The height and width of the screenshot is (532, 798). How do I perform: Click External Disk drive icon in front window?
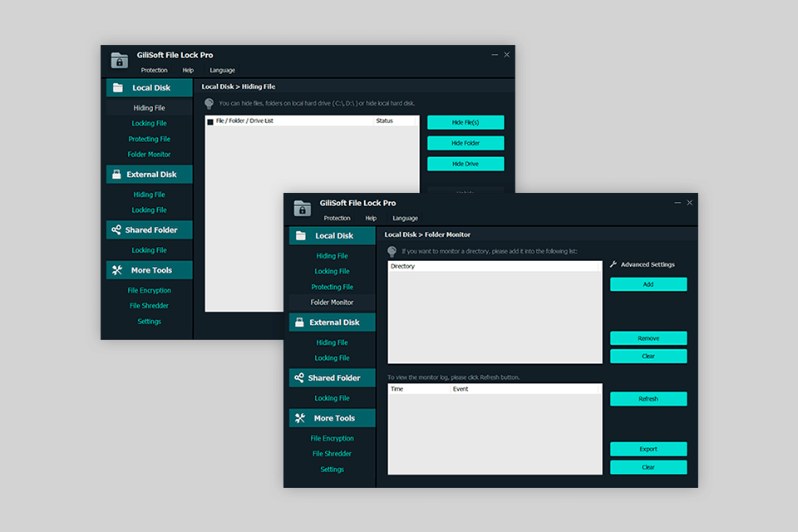[300, 323]
